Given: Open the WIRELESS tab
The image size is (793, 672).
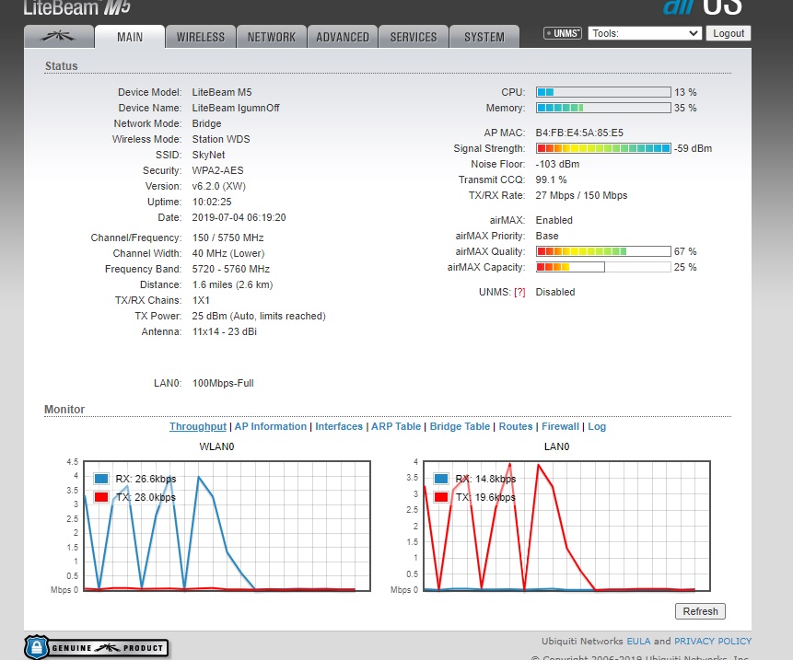Looking at the screenshot, I should [x=201, y=37].
